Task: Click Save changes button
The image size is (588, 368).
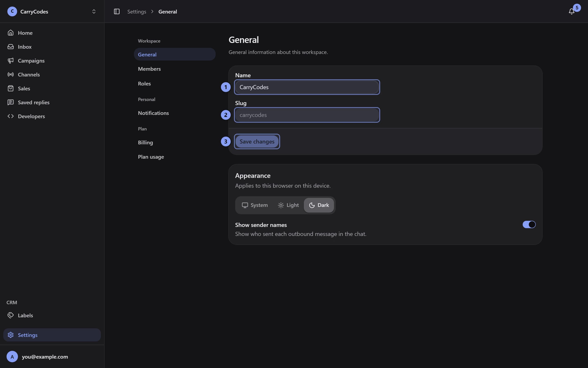Action: coord(257,141)
